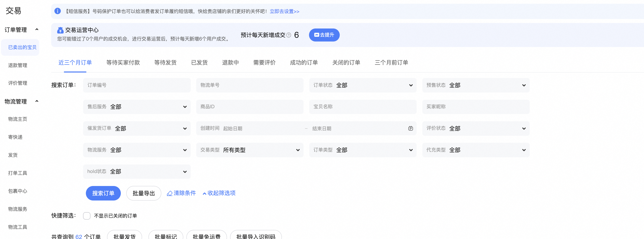Open 包裹中心 in sidebar
Image resolution: width=644 pixels, height=239 pixels.
click(17, 191)
